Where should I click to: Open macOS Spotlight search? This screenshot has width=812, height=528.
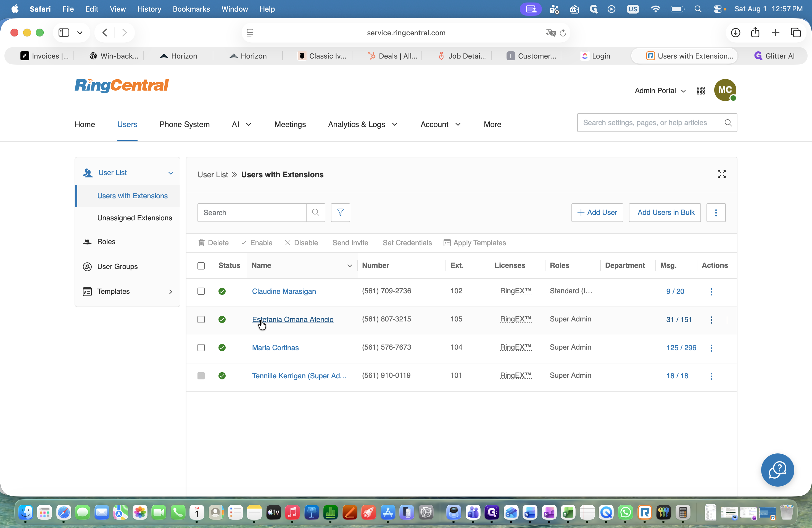(698, 9)
